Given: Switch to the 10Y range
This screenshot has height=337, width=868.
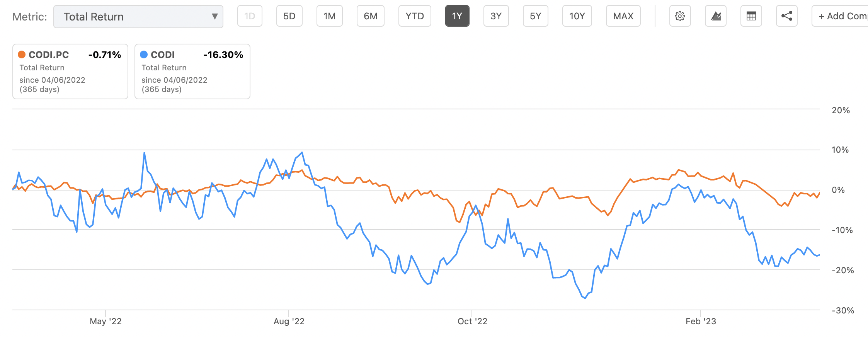Looking at the screenshot, I should click(x=577, y=16).
